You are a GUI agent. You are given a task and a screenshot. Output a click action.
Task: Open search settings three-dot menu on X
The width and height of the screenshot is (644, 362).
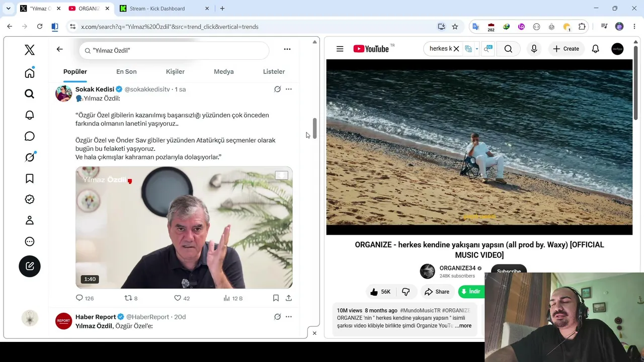point(287,49)
